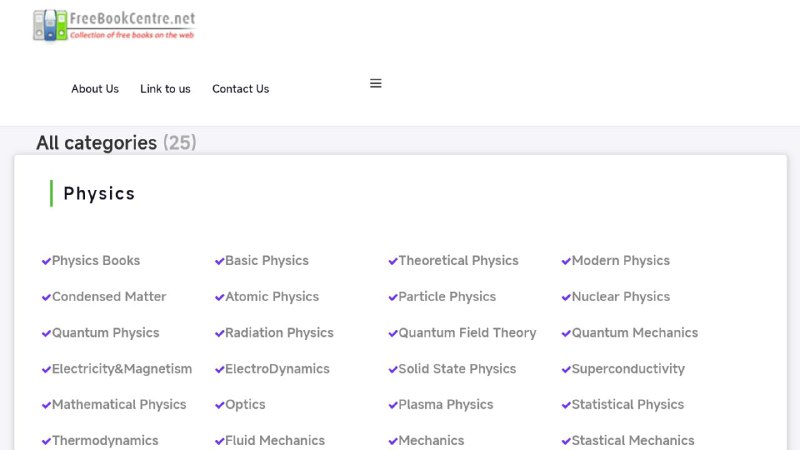Click the checkmark icon beside Basic Physics
The image size is (800, 450).
click(219, 261)
